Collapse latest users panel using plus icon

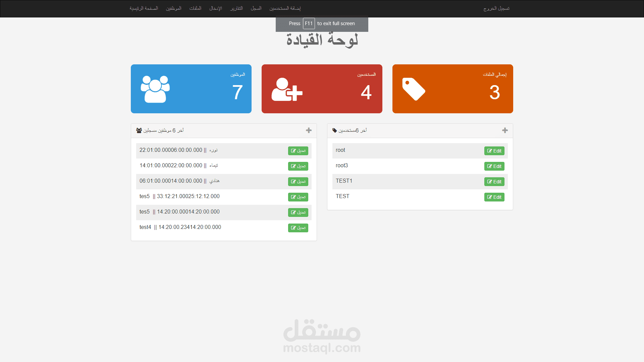tap(505, 130)
